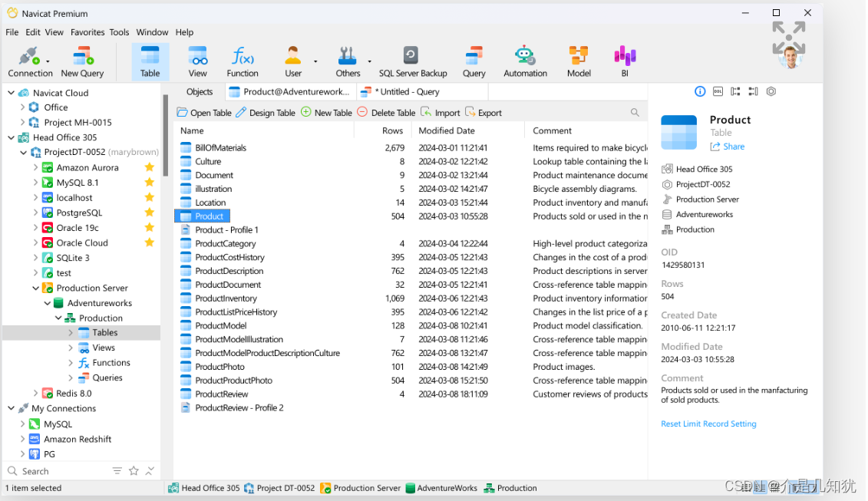This screenshot has width=868, height=501.
Task: Click the filter lines icon near Search
Action: pyautogui.click(x=117, y=470)
